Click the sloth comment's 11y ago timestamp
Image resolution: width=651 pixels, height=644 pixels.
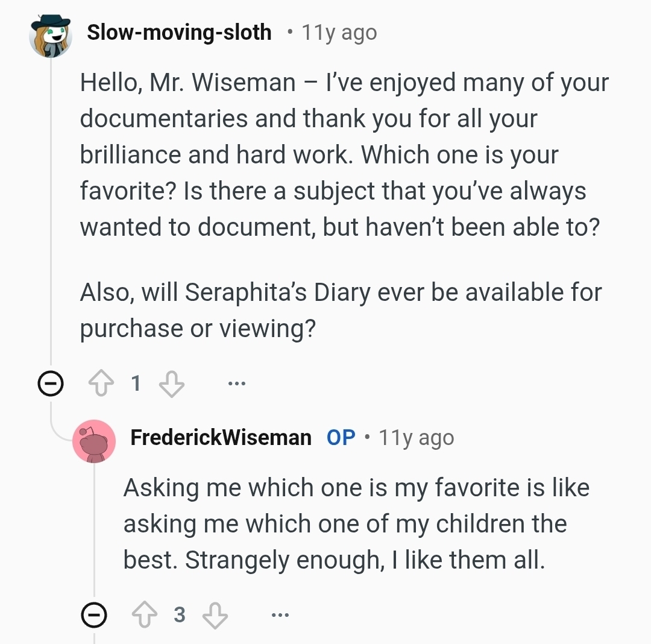coord(339,33)
